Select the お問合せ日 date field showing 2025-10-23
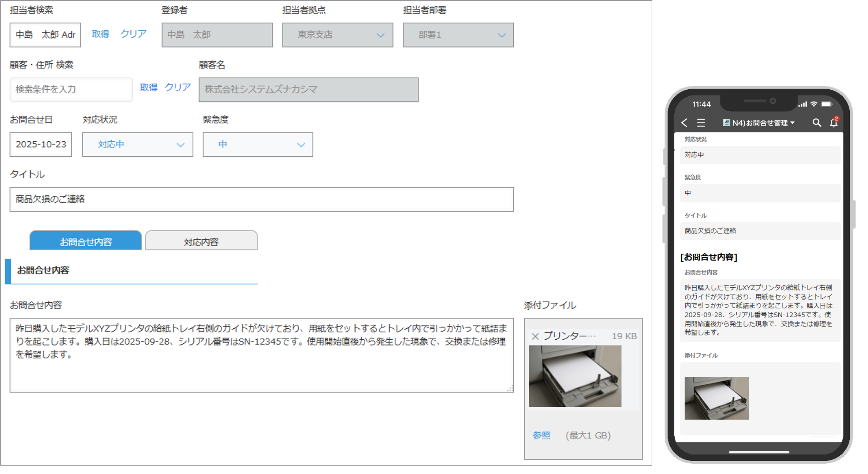Viewport: 868px width, 474px height. click(40, 145)
